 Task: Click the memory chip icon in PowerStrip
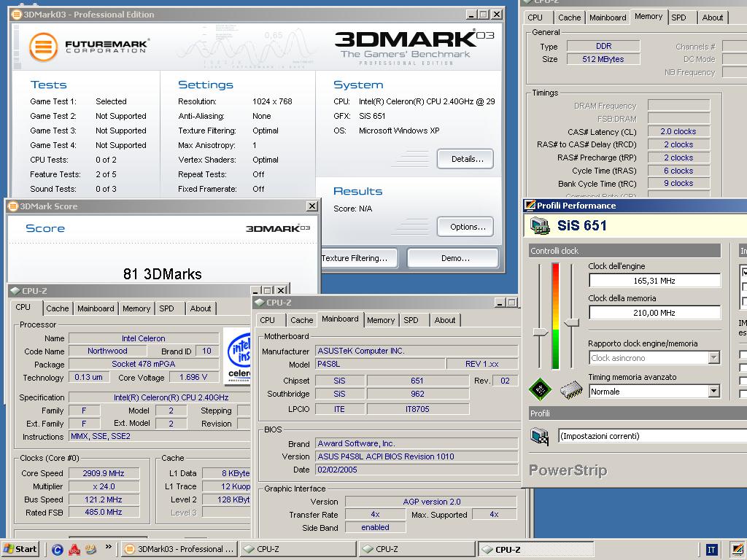[x=571, y=389]
